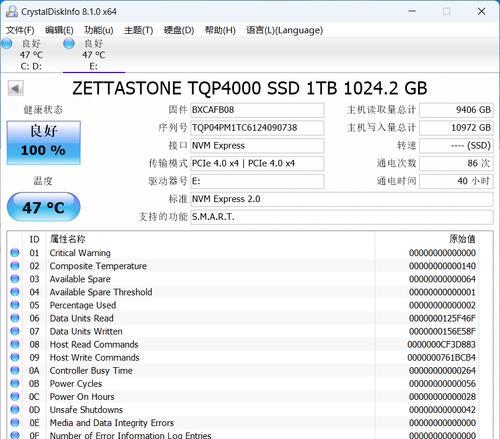Viewport: 500px width, 439px height.
Task: Click status orb for Media and Data Integrity Errors
Action: [15, 423]
